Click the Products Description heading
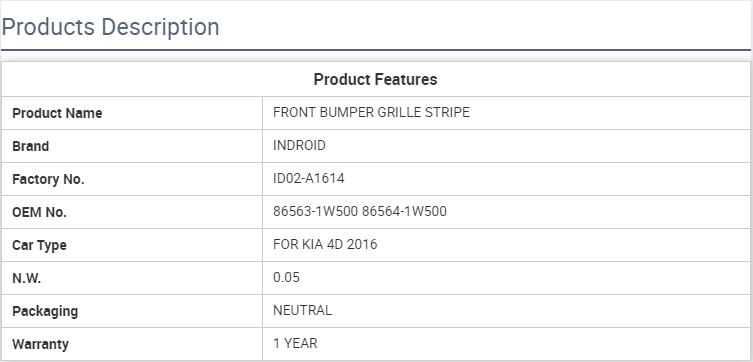The image size is (753, 362). click(110, 27)
